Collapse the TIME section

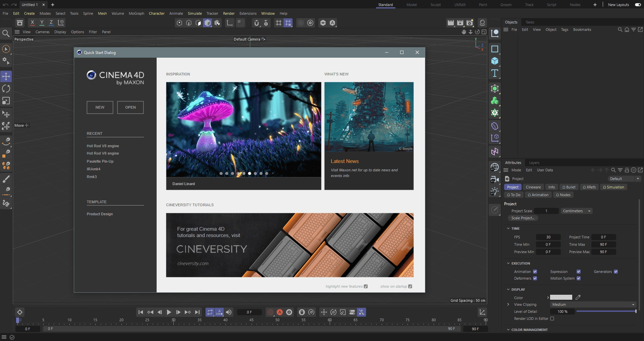pos(508,228)
